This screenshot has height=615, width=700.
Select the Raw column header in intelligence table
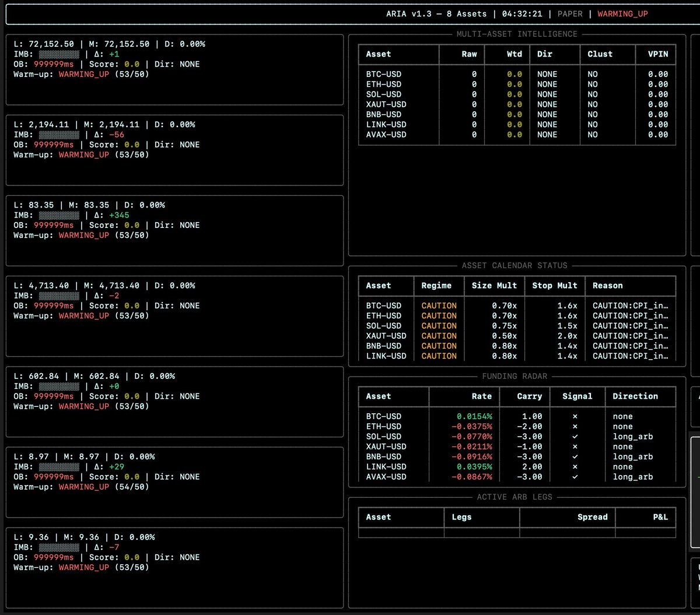469,54
